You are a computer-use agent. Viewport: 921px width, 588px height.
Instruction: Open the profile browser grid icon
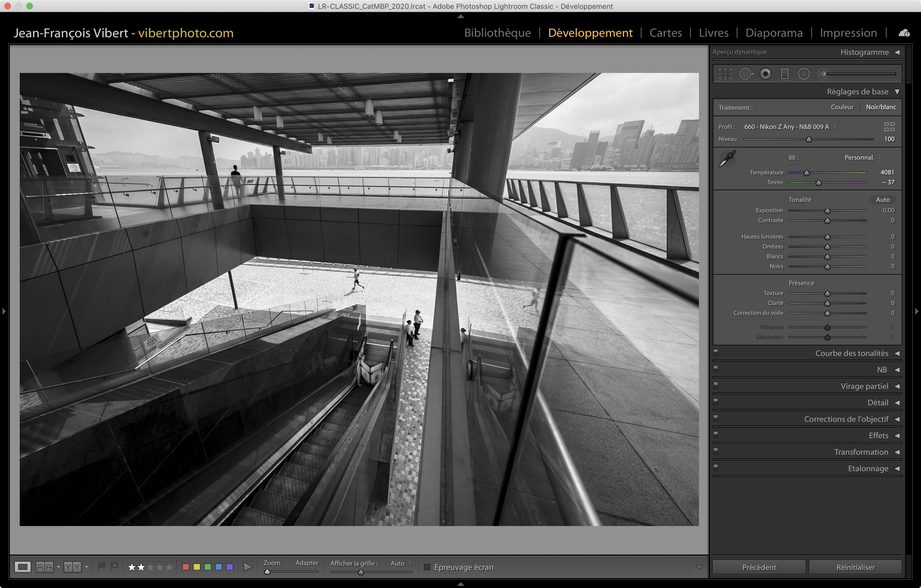889,127
